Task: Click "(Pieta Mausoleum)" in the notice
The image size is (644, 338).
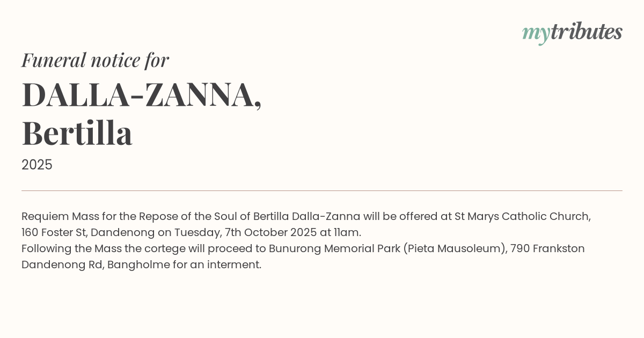Action: click(x=455, y=248)
